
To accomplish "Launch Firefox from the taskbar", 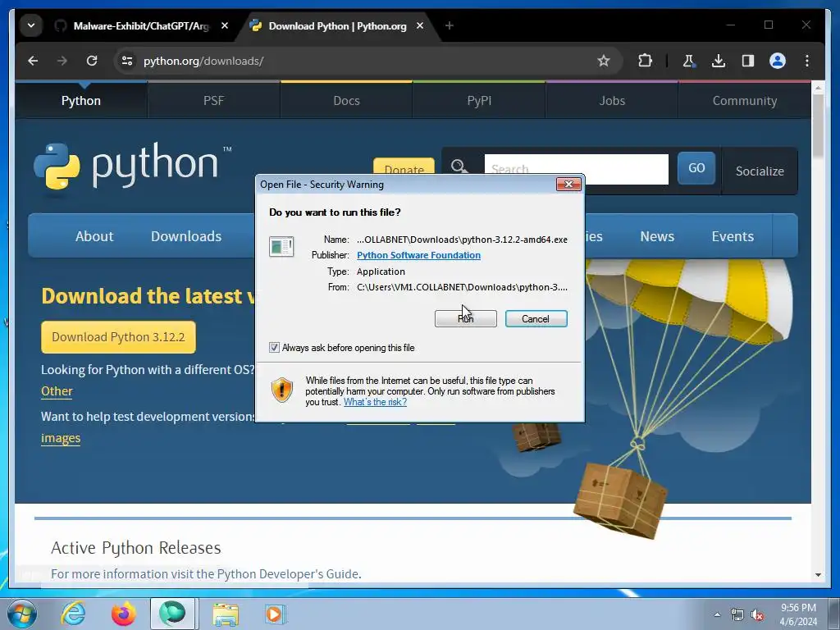I will pos(123,614).
